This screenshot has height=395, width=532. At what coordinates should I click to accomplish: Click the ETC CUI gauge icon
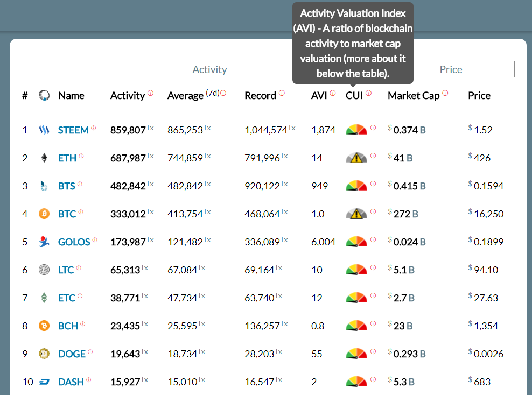(x=356, y=298)
